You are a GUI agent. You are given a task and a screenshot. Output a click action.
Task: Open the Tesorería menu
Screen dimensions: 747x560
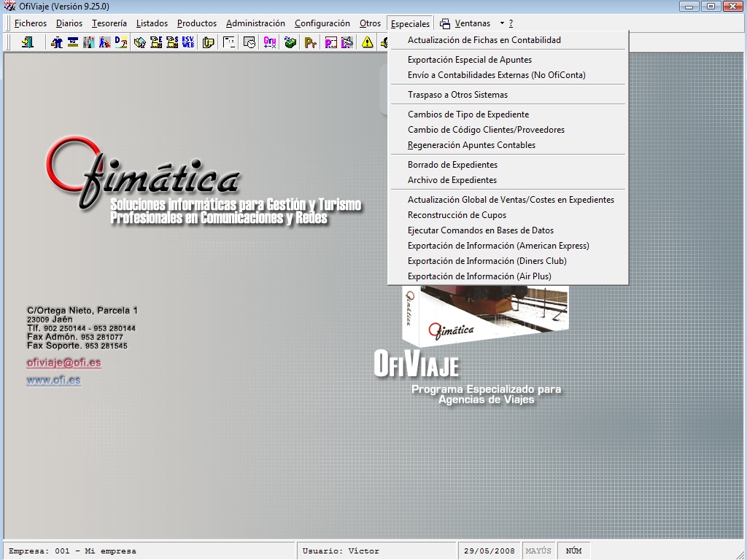(x=108, y=23)
